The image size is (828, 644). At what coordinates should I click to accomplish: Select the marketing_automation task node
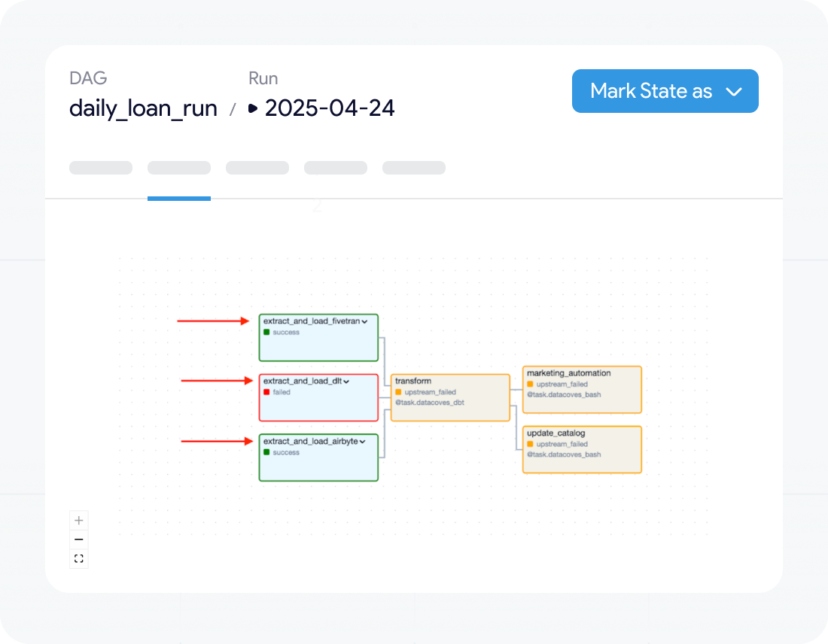pos(582,390)
